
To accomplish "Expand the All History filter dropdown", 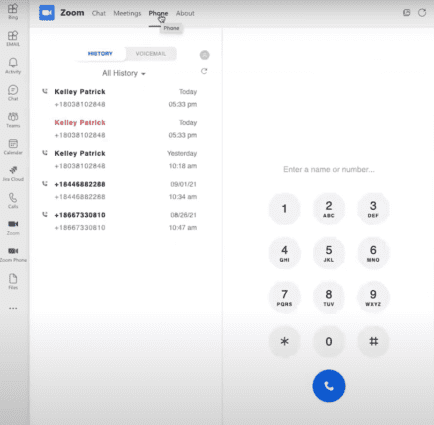I will (124, 73).
